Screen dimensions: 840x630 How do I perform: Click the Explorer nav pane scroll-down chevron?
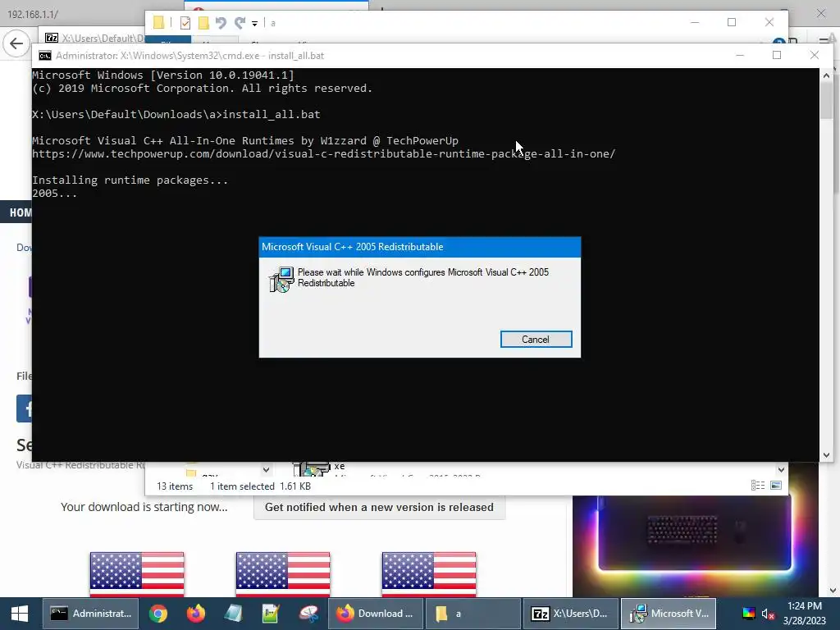[x=267, y=470]
